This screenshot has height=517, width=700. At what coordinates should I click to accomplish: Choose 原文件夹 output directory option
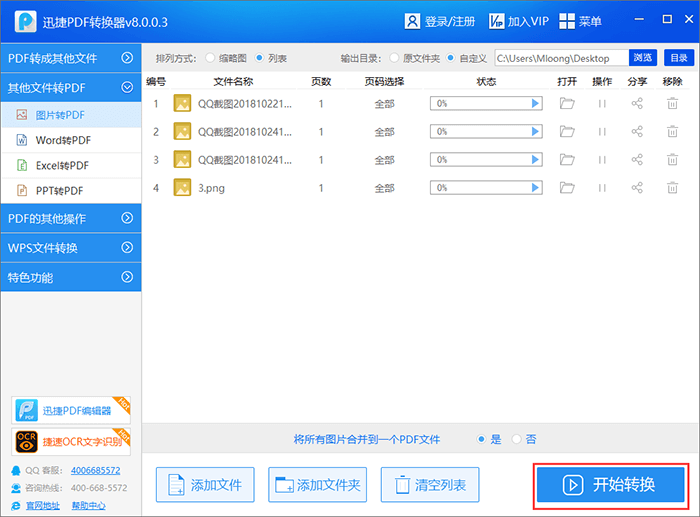(x=394, y=58)
